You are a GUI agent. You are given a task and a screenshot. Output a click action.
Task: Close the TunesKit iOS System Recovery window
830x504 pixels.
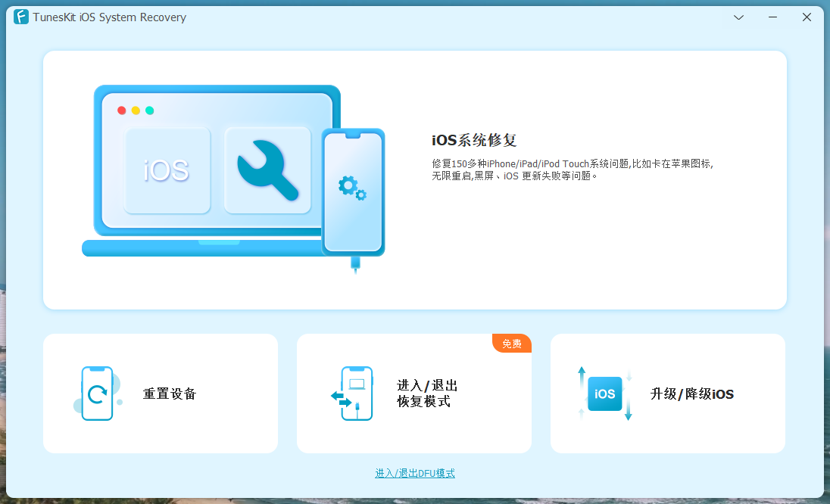click(807, 17)
